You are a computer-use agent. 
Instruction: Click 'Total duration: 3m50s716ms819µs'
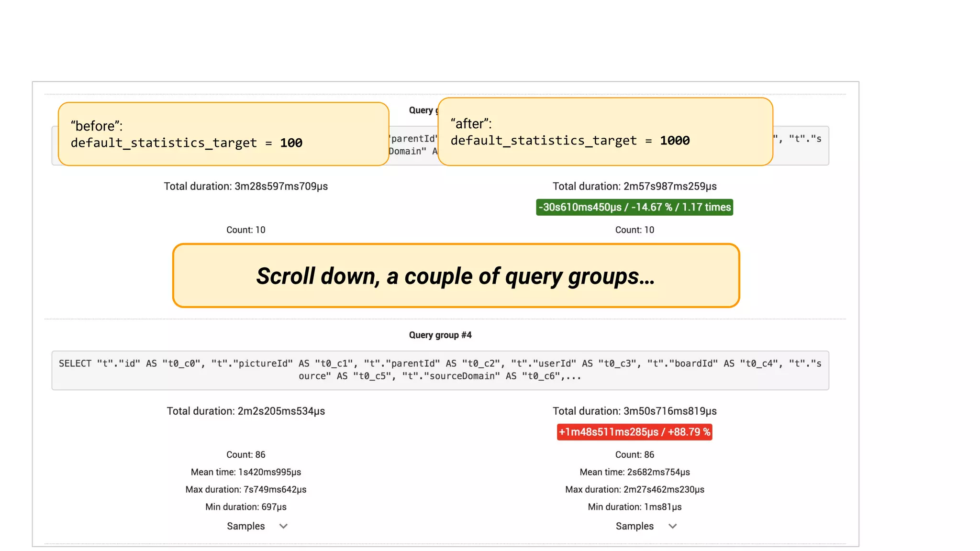tap(635, 411)
